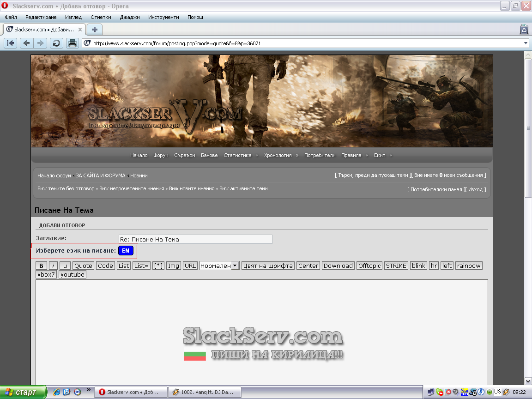The image size is (532, 399).
Task: Insert an hr tag
Action: pos(434,266)
